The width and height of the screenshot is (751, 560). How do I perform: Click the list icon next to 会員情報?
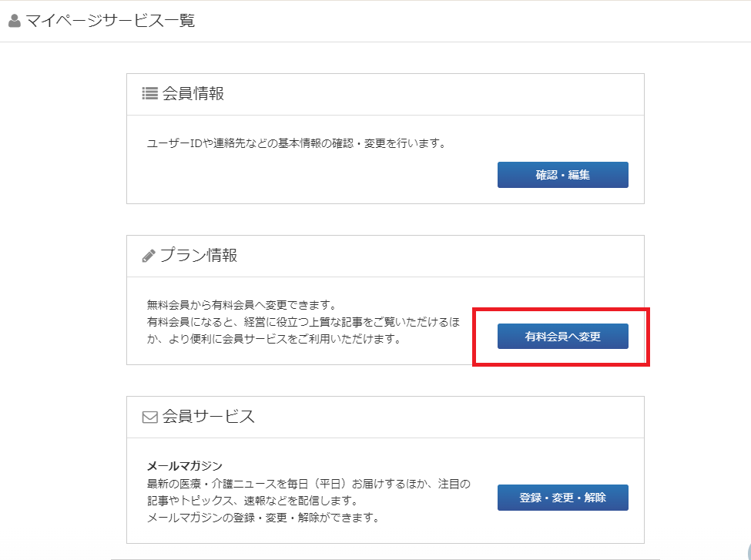click(149, 93)
